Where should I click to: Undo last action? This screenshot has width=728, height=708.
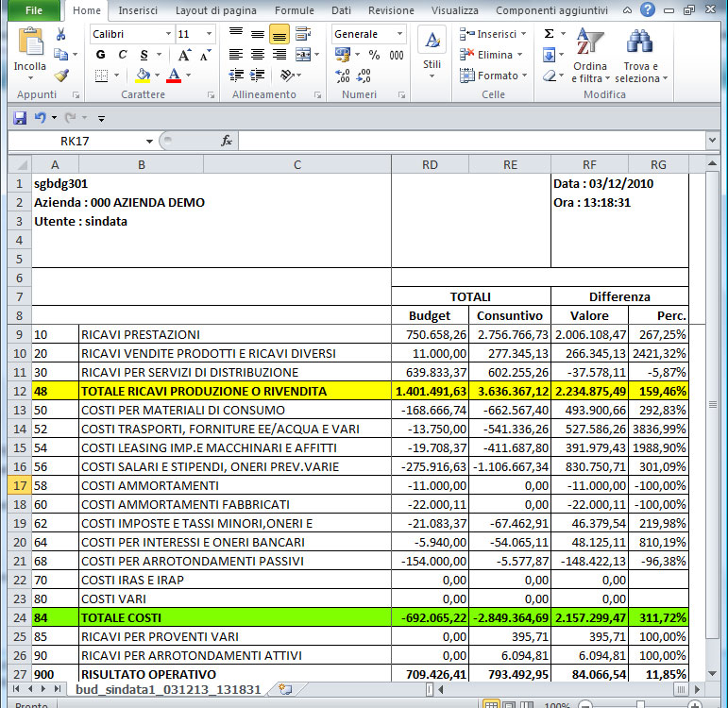coord(41,118)
